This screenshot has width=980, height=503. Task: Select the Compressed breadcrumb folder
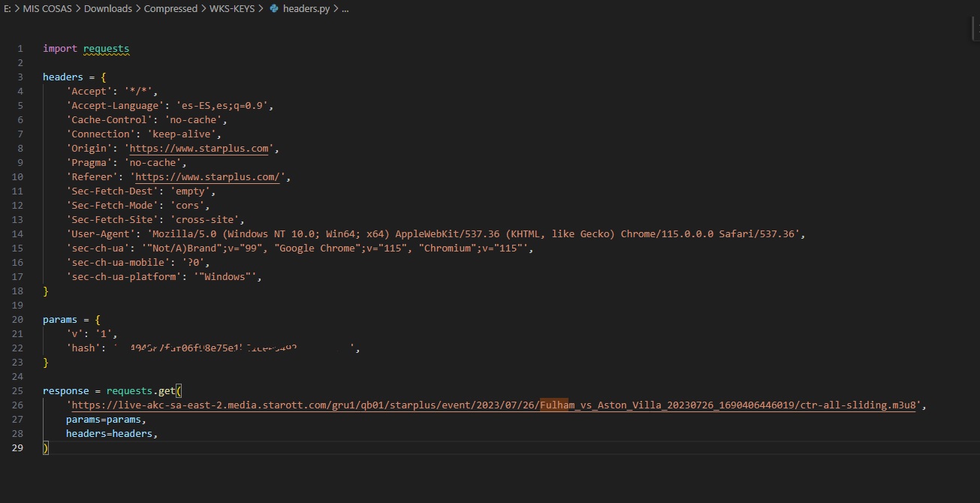170,9
